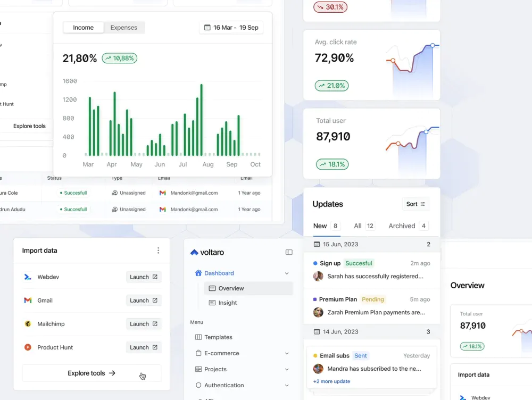
Task: Click Zarah's avatar in the Premium Plan update
Action: (x=318, y=312)
